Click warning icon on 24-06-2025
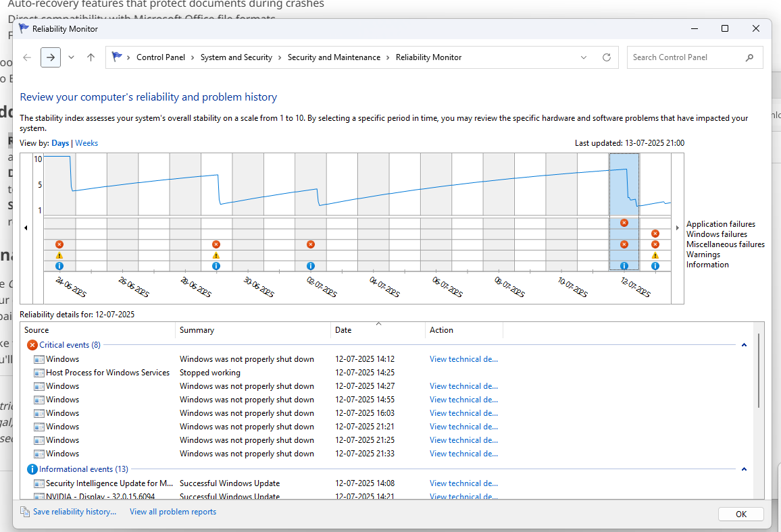 (59, 255)
